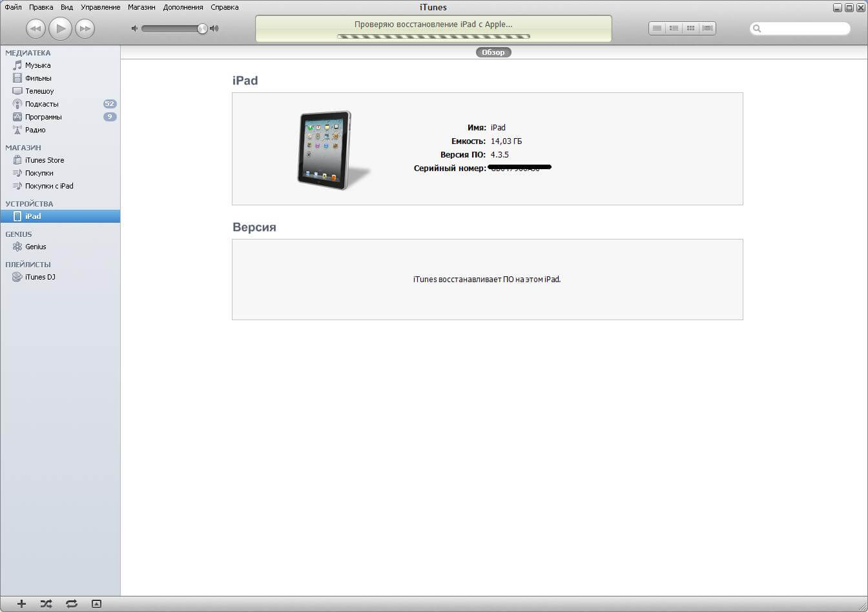Screen dimensions: 868x612
Task: Switch to list view
Action: pos(657,28)
